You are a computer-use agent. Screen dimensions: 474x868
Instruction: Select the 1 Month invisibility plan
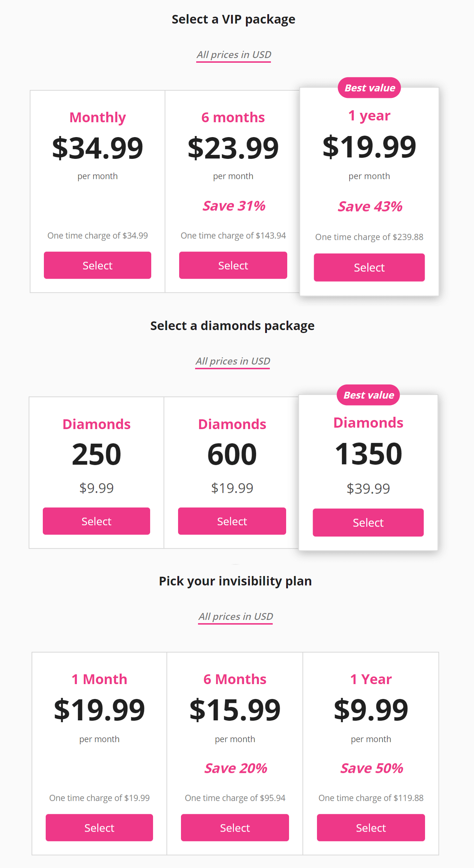99,827
